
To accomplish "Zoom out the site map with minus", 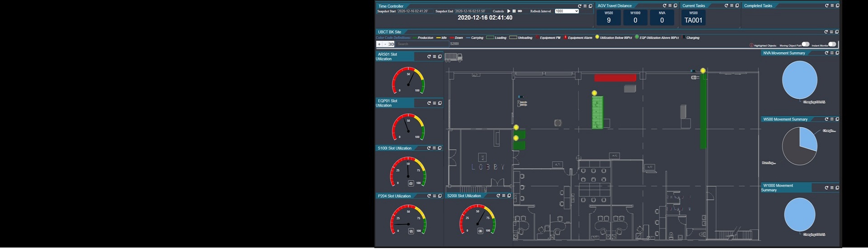I will coord(385,44).
